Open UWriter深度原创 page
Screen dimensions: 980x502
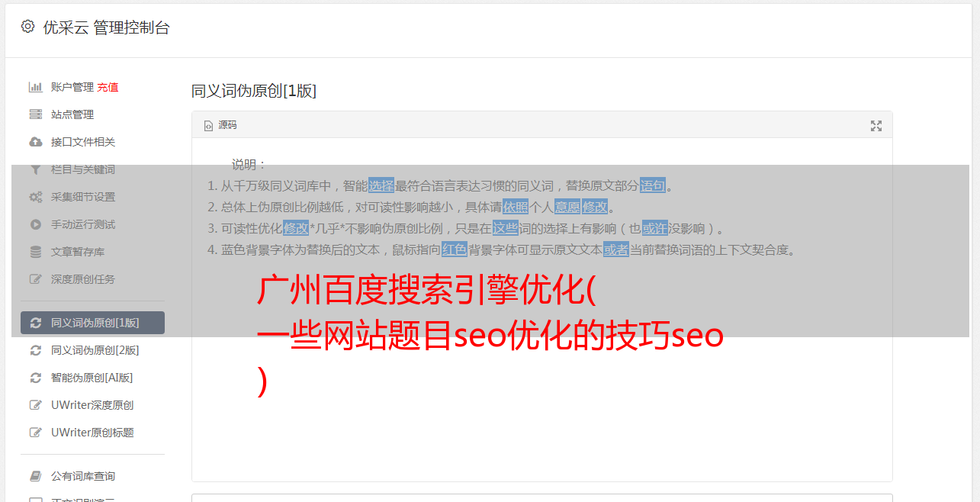coord(92,405)
